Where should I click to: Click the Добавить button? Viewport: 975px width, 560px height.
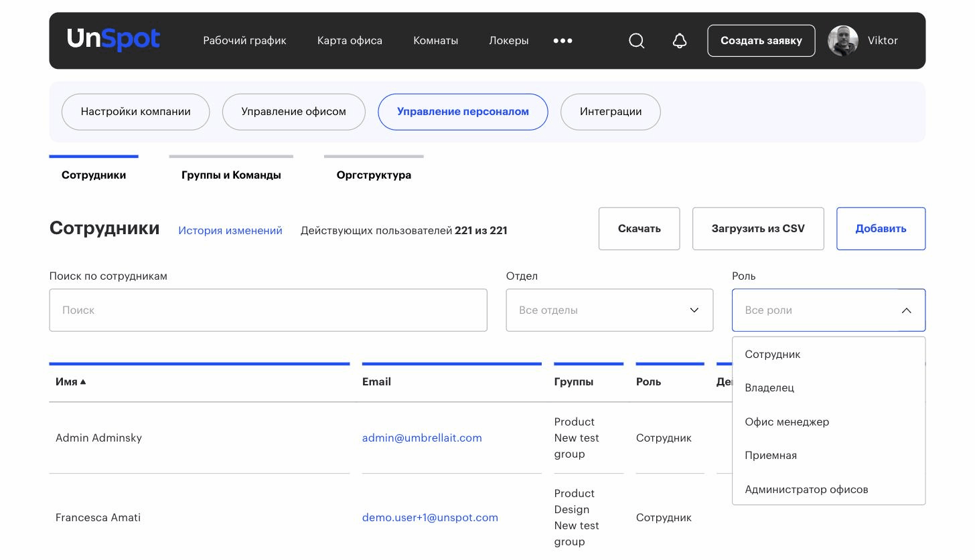click(881, 229)
